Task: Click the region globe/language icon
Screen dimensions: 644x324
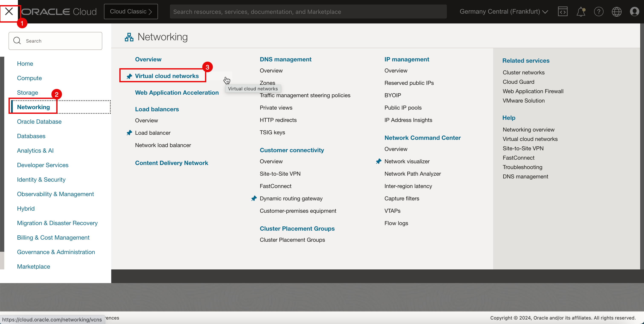Action: pyautogui.click(x=617, y=11)
